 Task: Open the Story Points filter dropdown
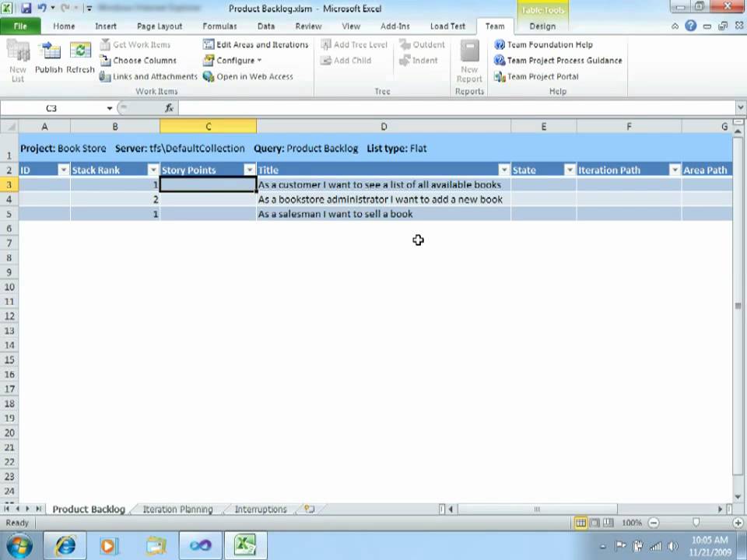(250, 170)
